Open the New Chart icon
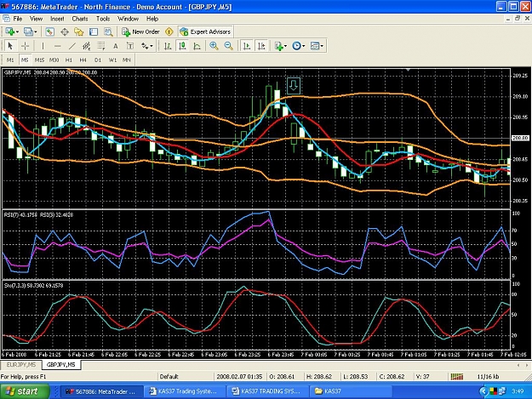 click(x=9, y=31)
